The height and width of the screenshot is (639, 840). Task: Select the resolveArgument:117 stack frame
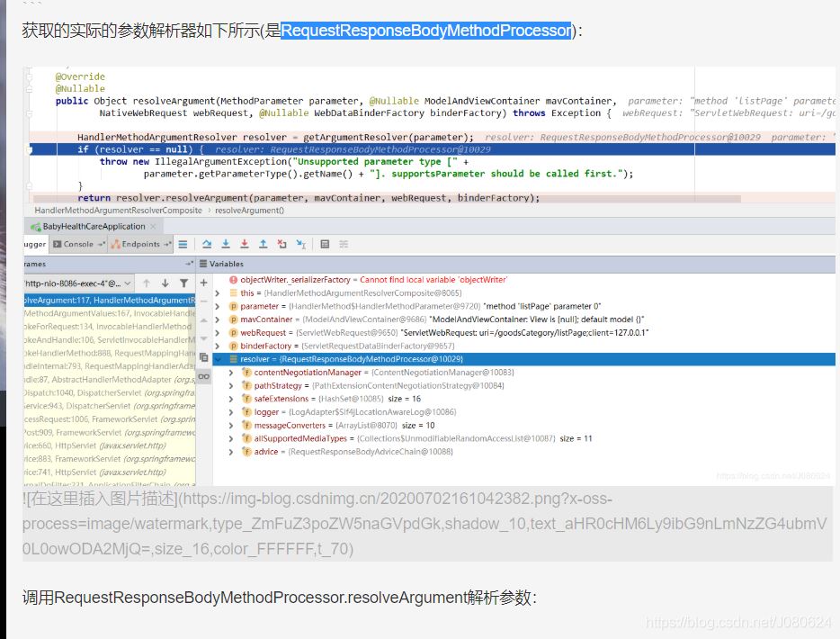click(108, 300)
